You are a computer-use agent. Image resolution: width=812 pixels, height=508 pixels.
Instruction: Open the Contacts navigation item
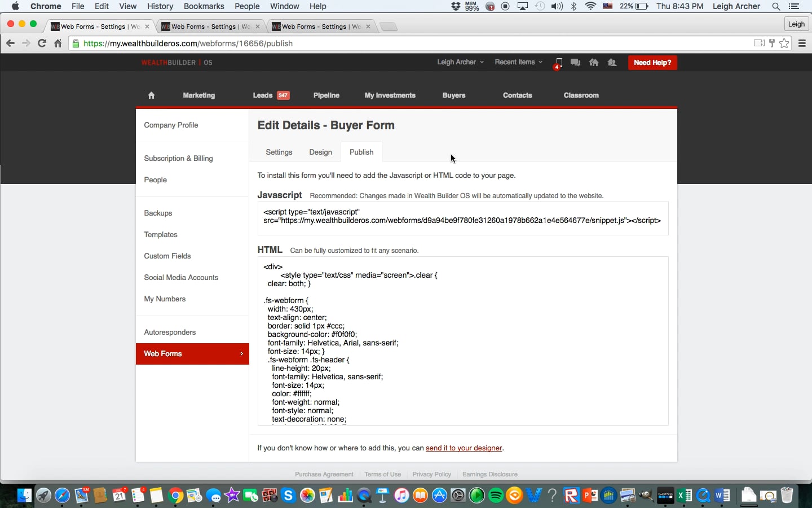[518, 95]
